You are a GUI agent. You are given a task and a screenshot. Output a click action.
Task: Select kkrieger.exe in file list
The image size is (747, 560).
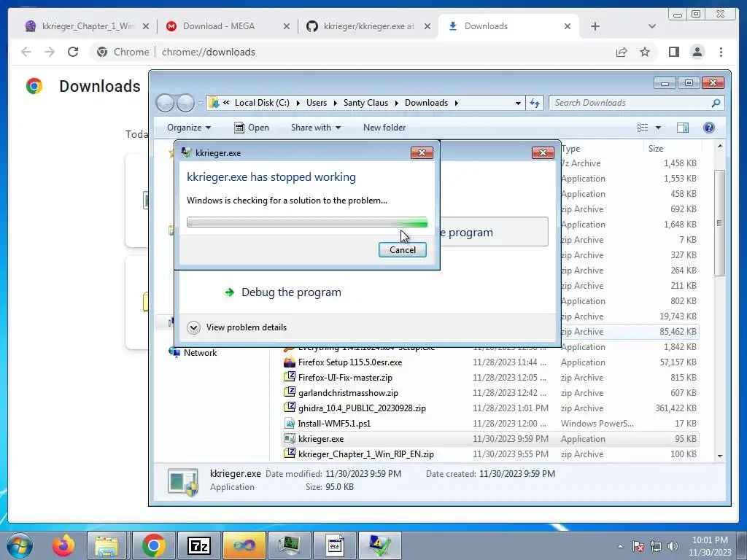click(x=321, y=438)
